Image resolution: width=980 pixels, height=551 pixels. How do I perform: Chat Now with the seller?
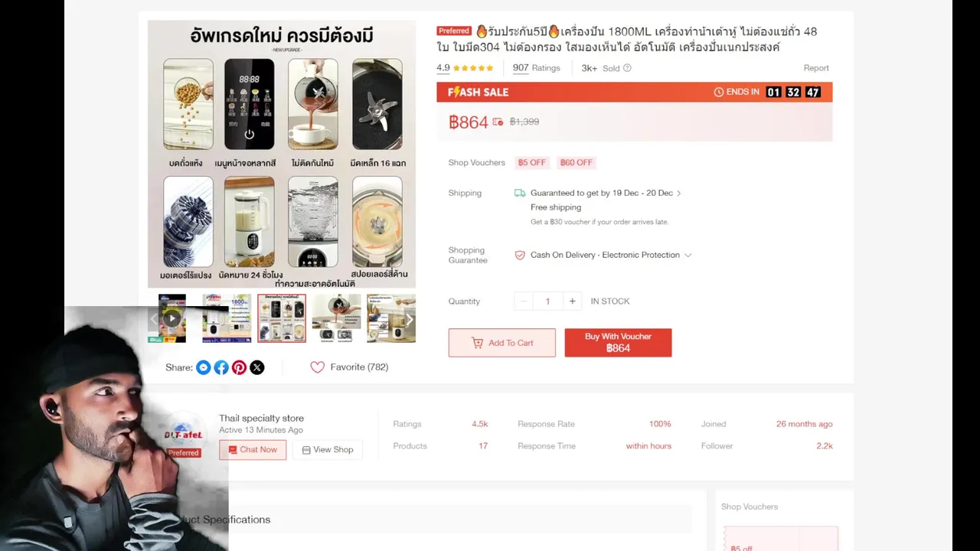[x=253, y=450]
